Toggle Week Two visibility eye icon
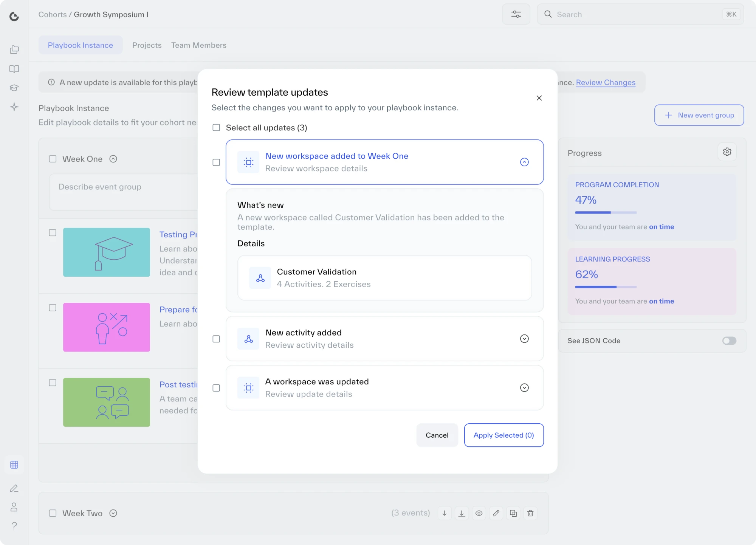Screen dimensions: 756x545 pyautogui.click(x=479, y=513)
